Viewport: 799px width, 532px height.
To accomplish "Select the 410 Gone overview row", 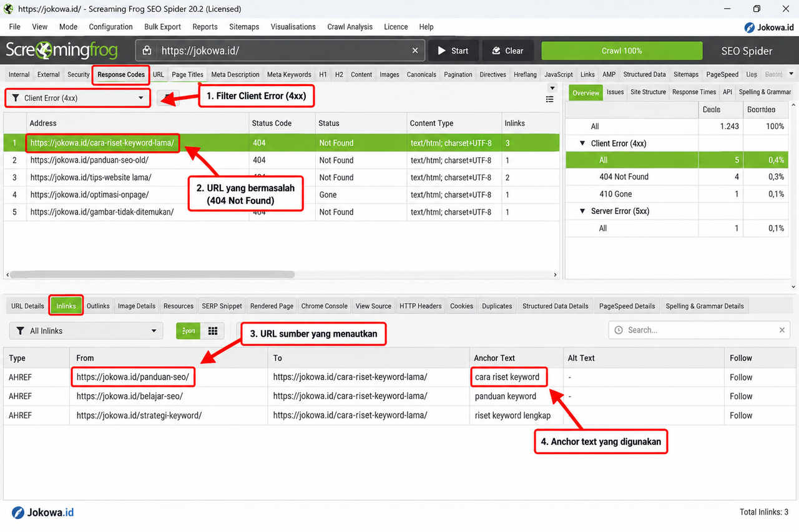I will 677,195.
